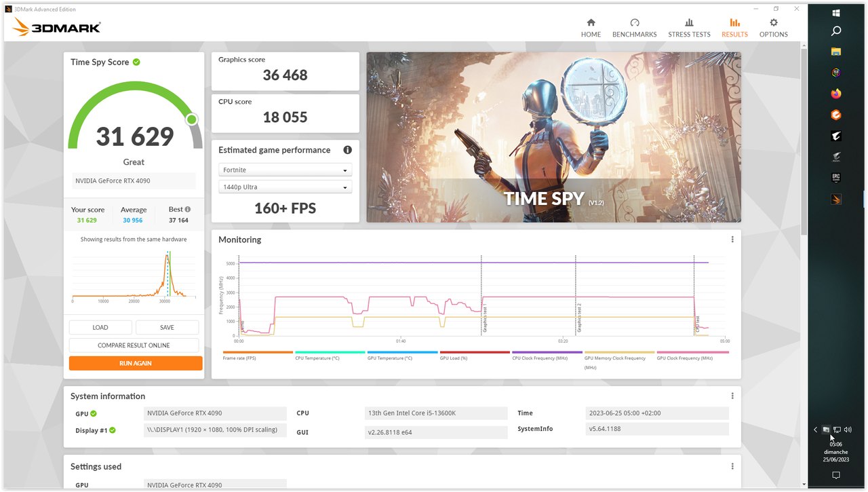The width and height of the screenshot is (868, 492).
Task: Open the grey AORUS engine taskbar icon
Action: pos(836,157)
